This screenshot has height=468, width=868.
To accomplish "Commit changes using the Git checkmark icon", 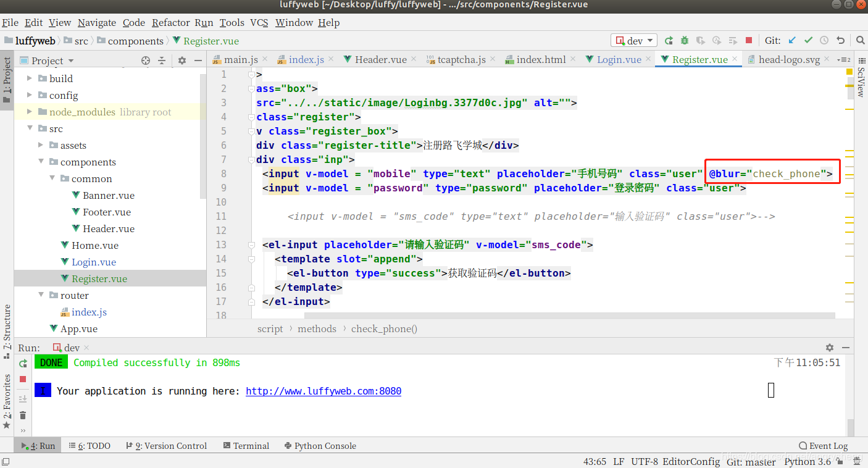I will tap(808, 41).
